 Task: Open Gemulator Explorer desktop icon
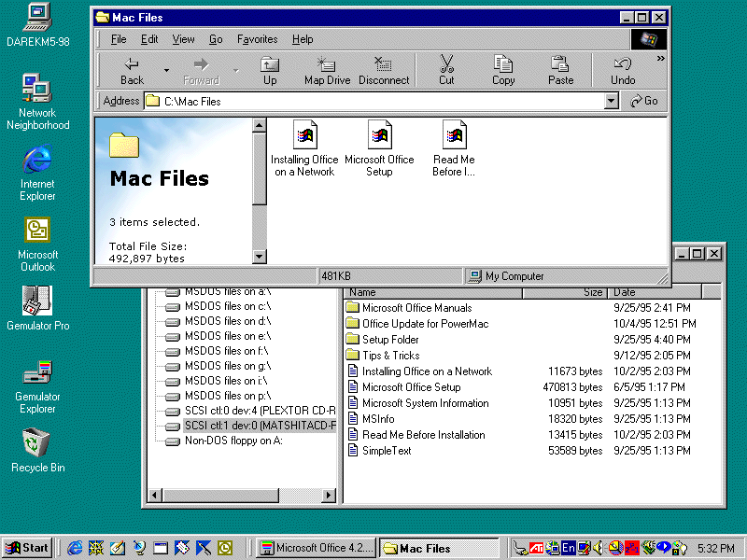tap(37, 386)
